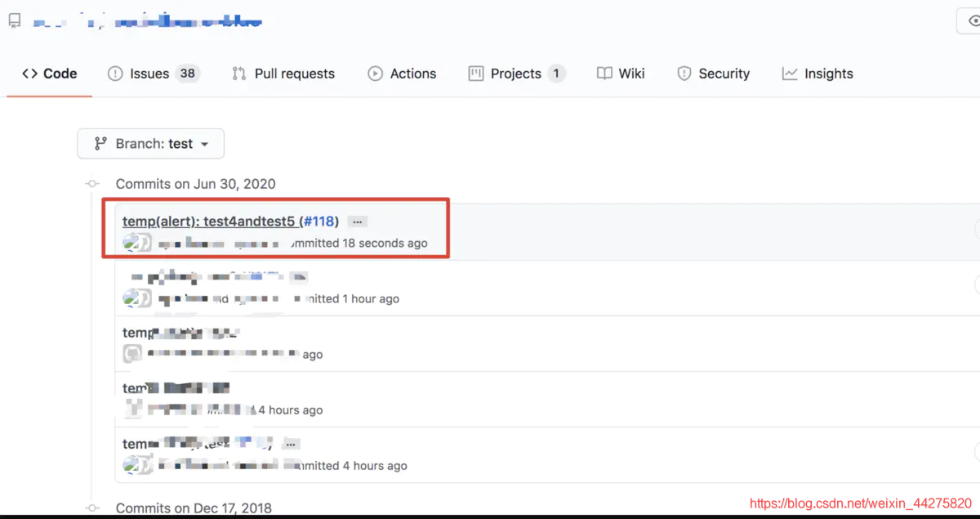Expand the Branch: test dropdown
Image resolution: width=980 pixels, height=519 pixels.
[x=151, y=144]
